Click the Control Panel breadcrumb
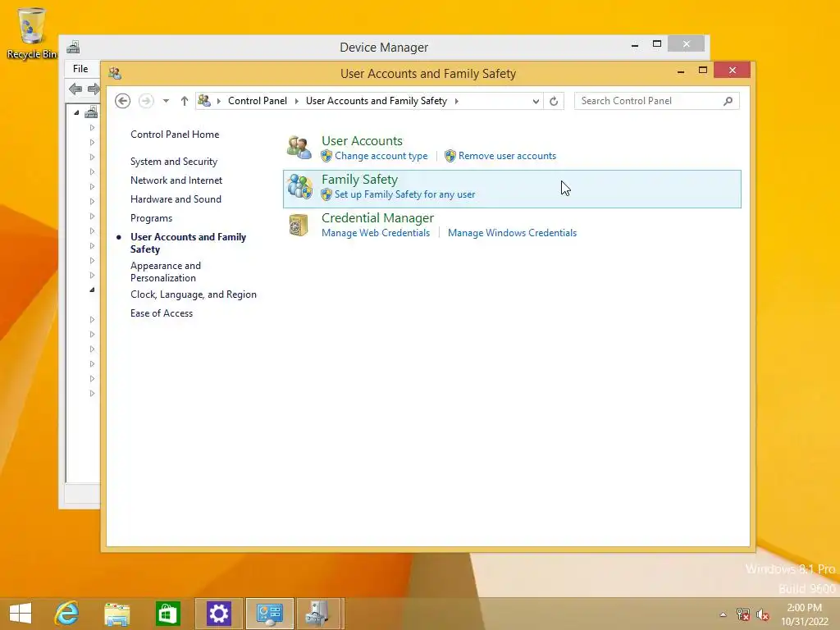The width and height of the screenshot is (840, 630). click(x=257, y=101)
